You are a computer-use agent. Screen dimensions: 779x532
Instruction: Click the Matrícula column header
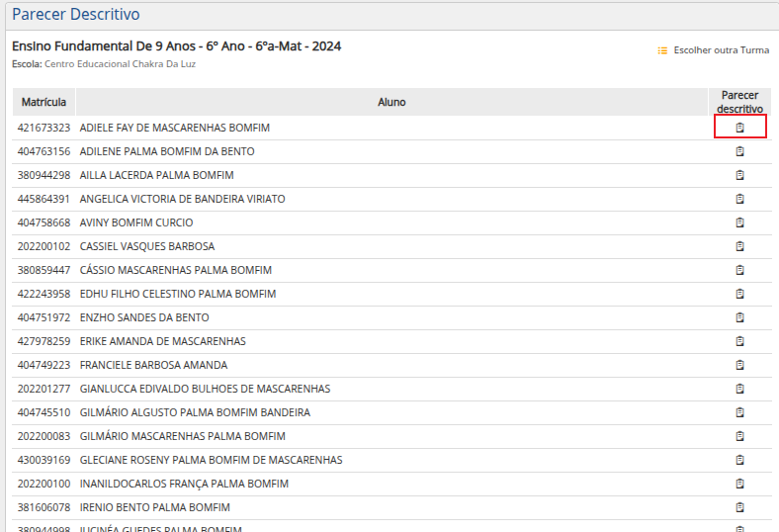pyautogui.click(x=43, y=102)
